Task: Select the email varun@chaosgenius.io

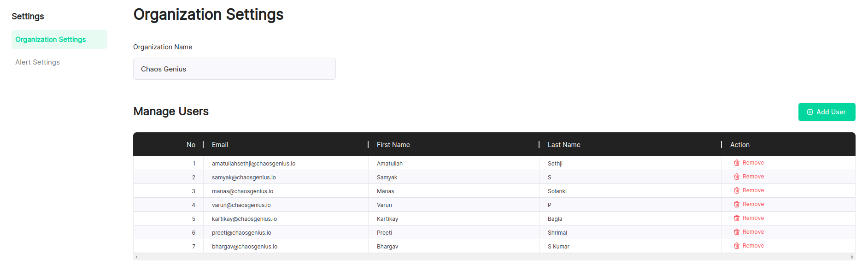Action: click(x=241, y=205)
